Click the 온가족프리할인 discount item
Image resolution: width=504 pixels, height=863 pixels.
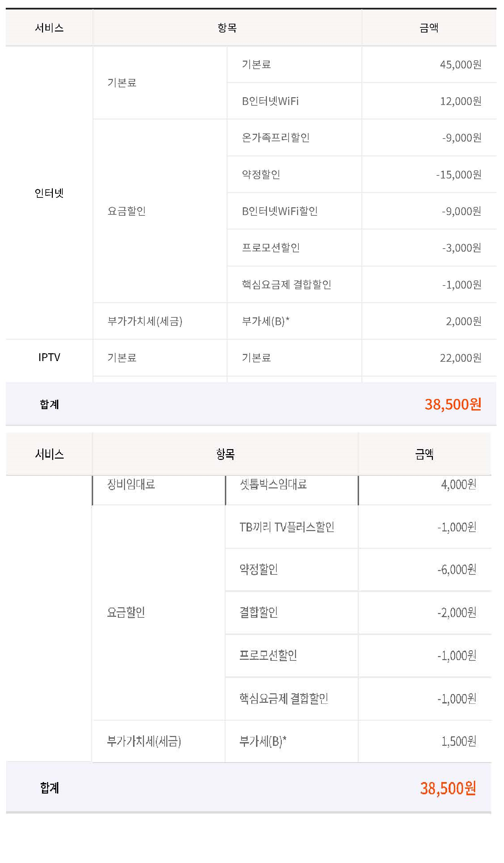tap(275, 138)
